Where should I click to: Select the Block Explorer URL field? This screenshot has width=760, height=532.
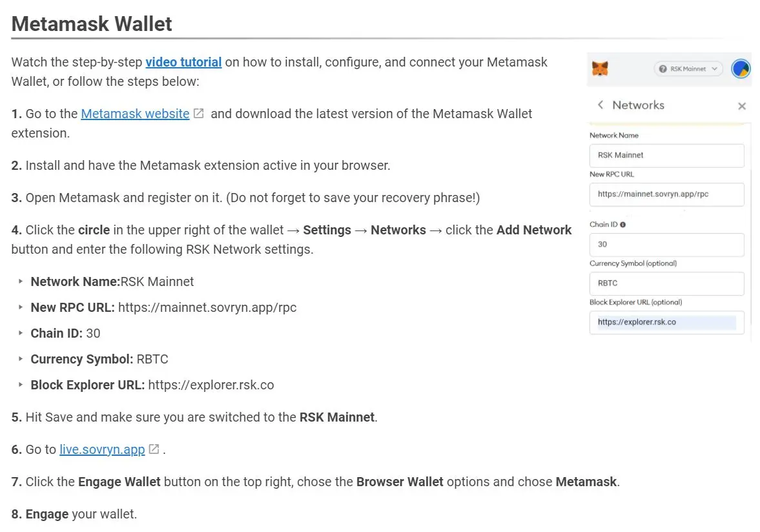(666, 322)
